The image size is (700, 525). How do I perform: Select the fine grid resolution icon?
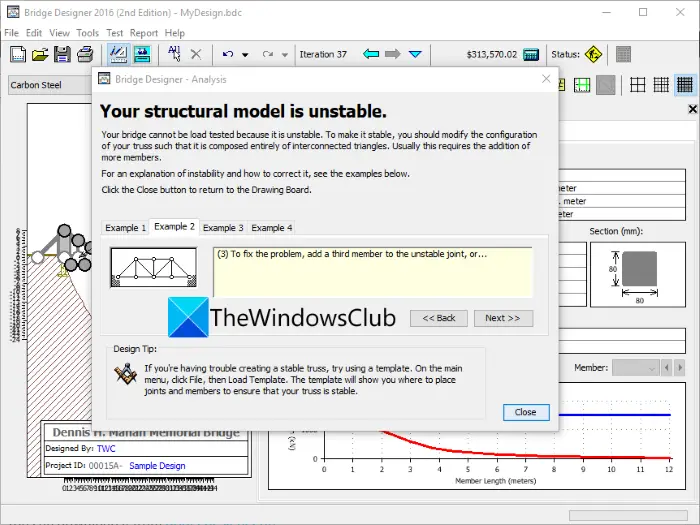tap(685, 85)
